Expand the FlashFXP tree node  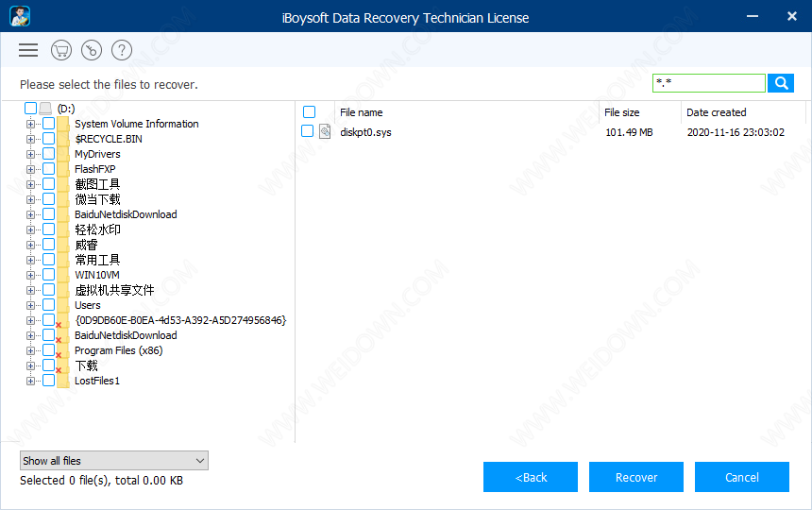[x=30, y=169]
